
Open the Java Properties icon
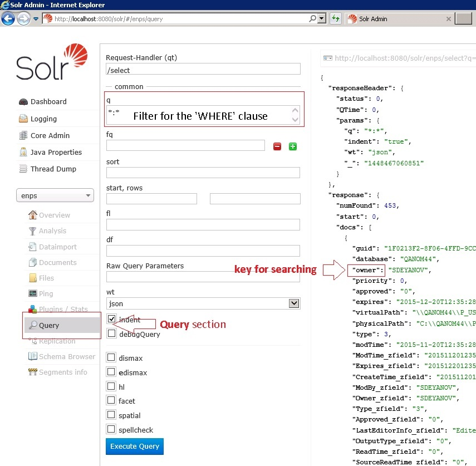[23, 152]
